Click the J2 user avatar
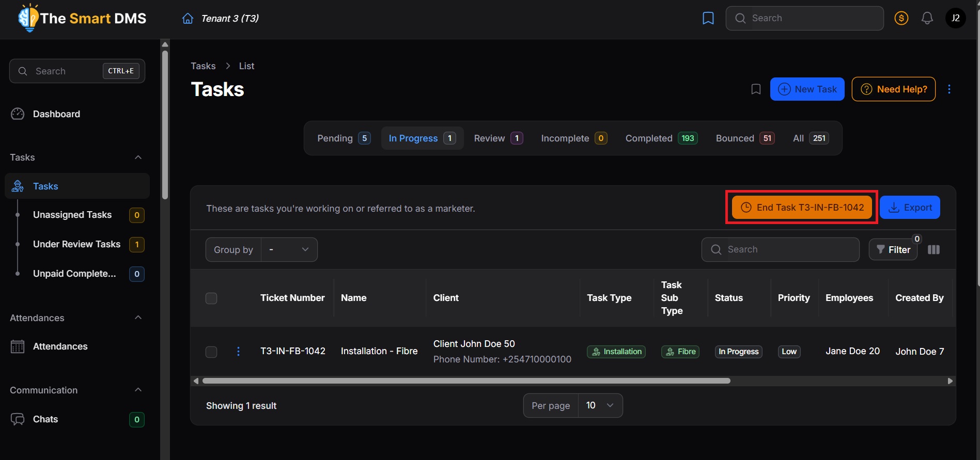This screenshot has width=980, height=460. point(955,19)
